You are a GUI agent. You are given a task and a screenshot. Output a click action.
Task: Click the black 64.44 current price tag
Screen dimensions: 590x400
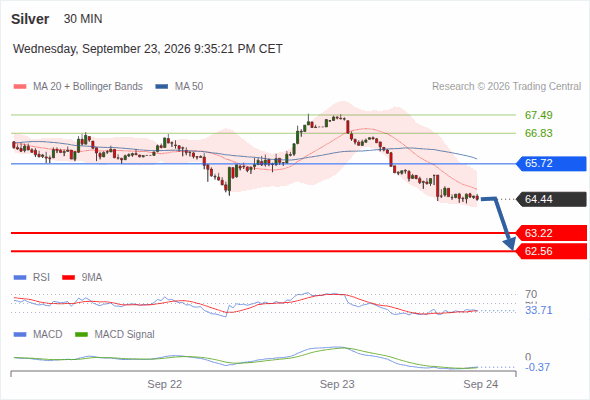[551, 199]
